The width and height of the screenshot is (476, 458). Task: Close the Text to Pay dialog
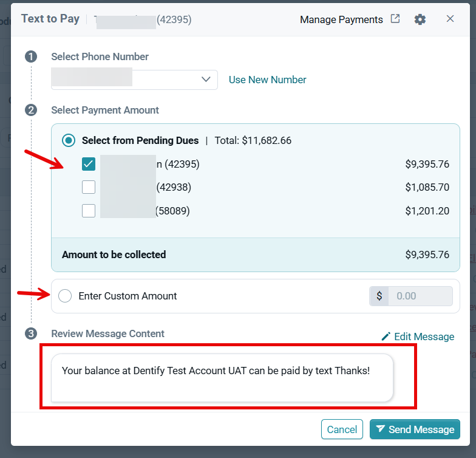[450, 19]
